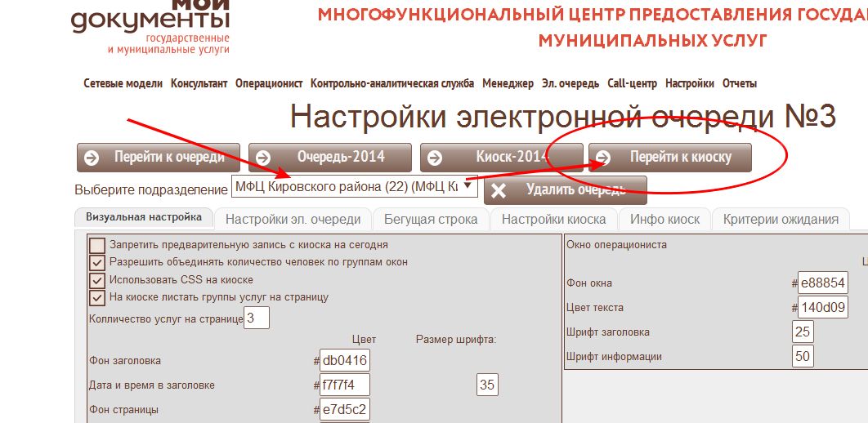The height and width of the screenshot is (423, 868).
Task: Click the Фон окна color field e88854
Action: (822, 283)
